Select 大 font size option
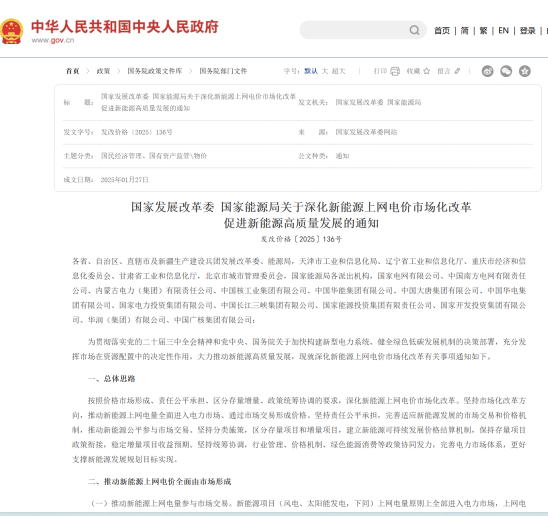548x516 pixels. pos(325,71)
